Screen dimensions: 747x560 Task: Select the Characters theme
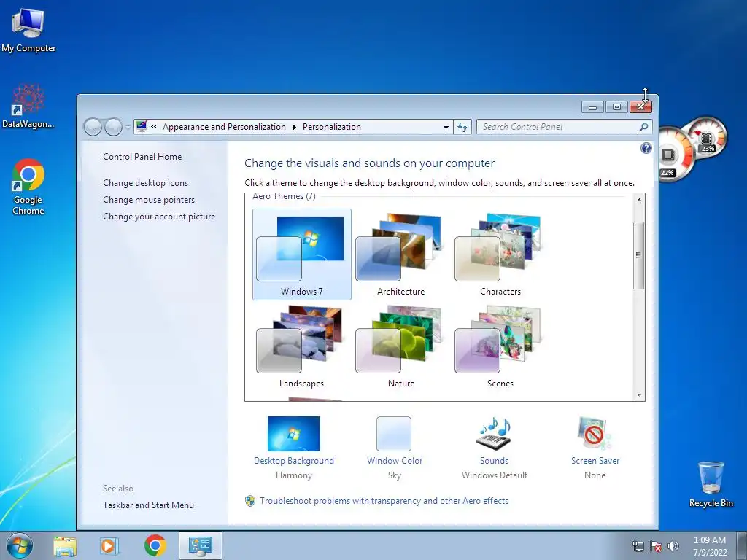pos(500,254)
